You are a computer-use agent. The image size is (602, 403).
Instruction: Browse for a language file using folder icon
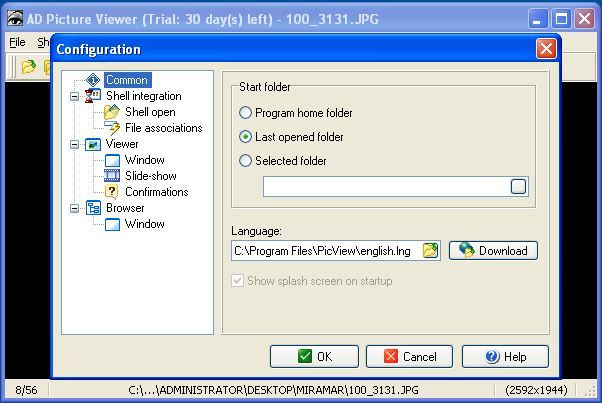(430, 251)
